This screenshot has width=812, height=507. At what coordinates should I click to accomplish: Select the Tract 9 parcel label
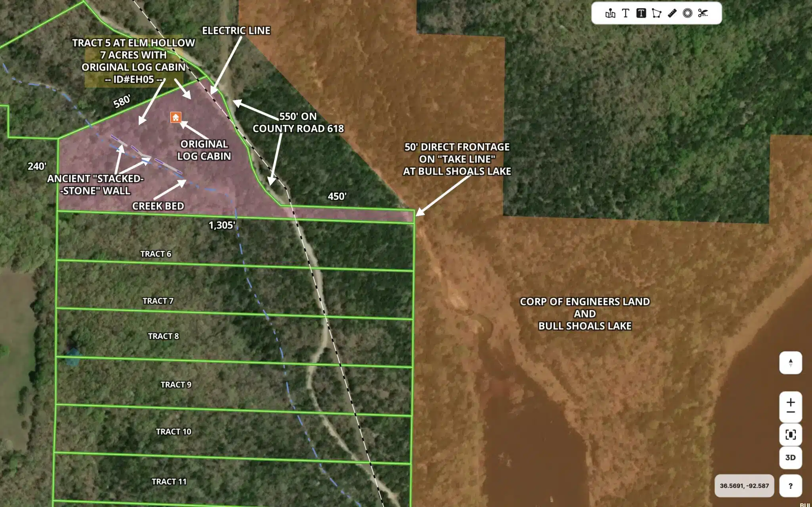[x=176, y=384]
